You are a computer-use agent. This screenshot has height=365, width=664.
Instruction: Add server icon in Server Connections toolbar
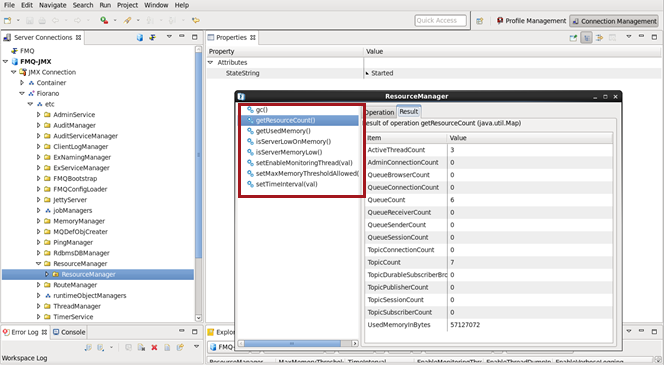tap(140, 37)
